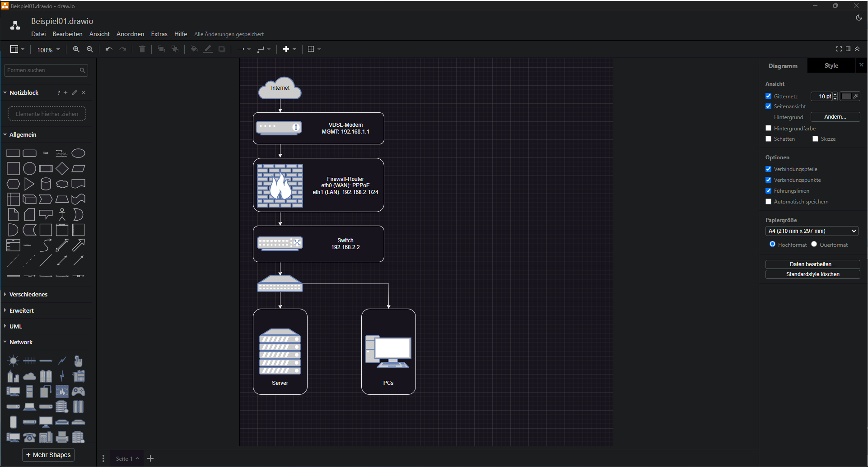Select the Querformat radio button

coord(814,244)
